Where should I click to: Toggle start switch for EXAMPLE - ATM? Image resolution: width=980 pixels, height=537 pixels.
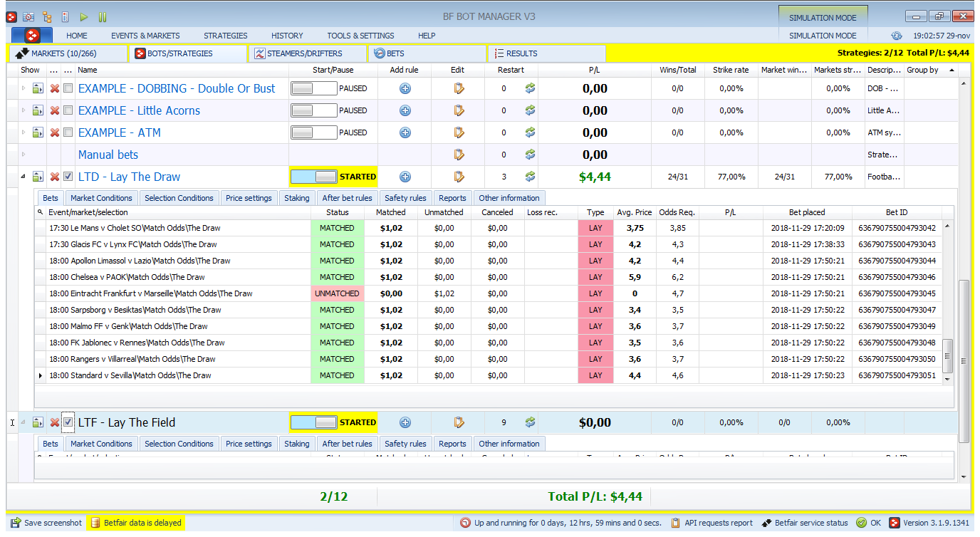point(313,132)
